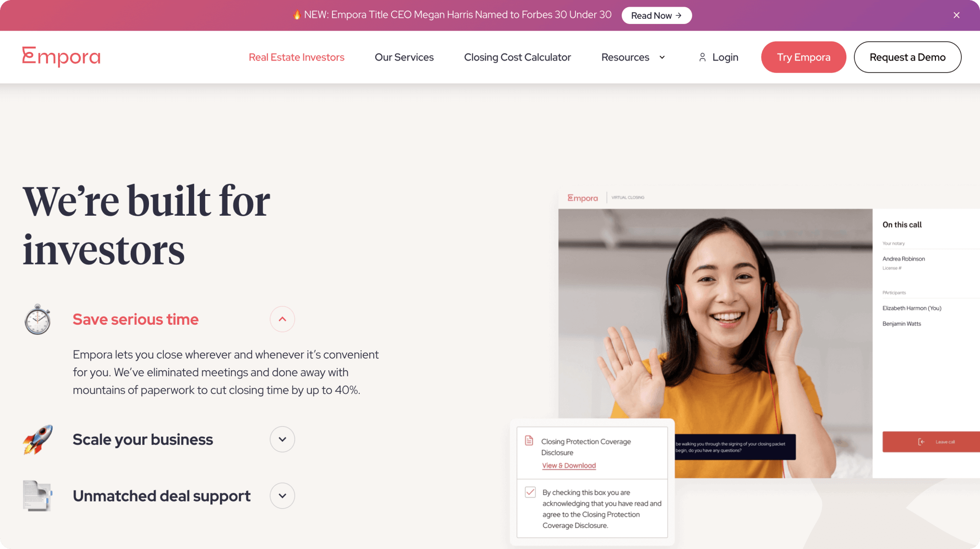Toggle the Closing Protection acknowledgment checkbox
This screenshot has width=980, height=549.
pos(530,492)
